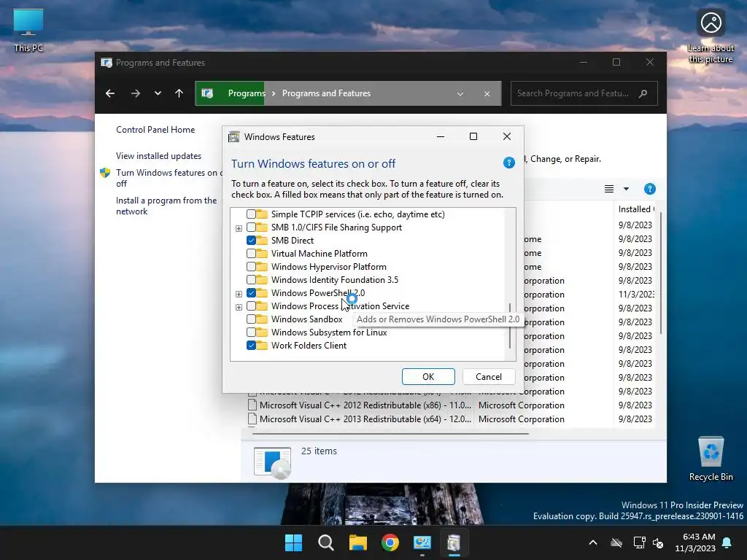The height and width of the screenshot is (560, 747).
Task: Open View installed updates link
Action: [x=158, y=156]
